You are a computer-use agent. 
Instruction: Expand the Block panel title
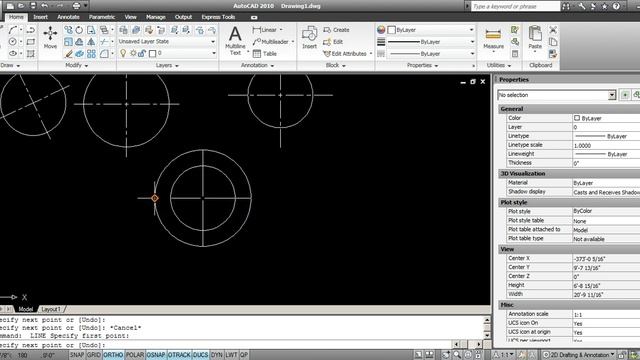pos(336,65)
